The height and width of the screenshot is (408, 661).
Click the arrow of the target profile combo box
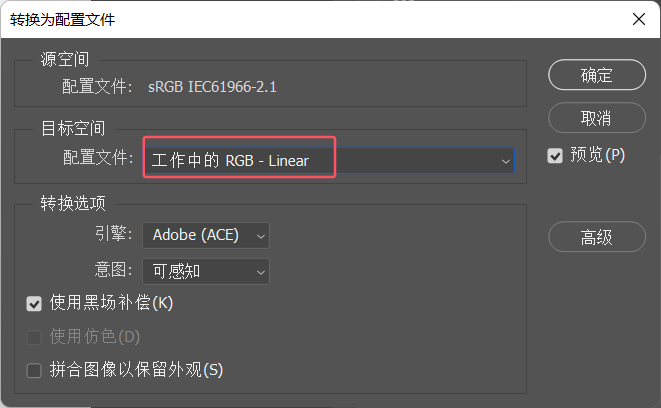click(506, 160)
